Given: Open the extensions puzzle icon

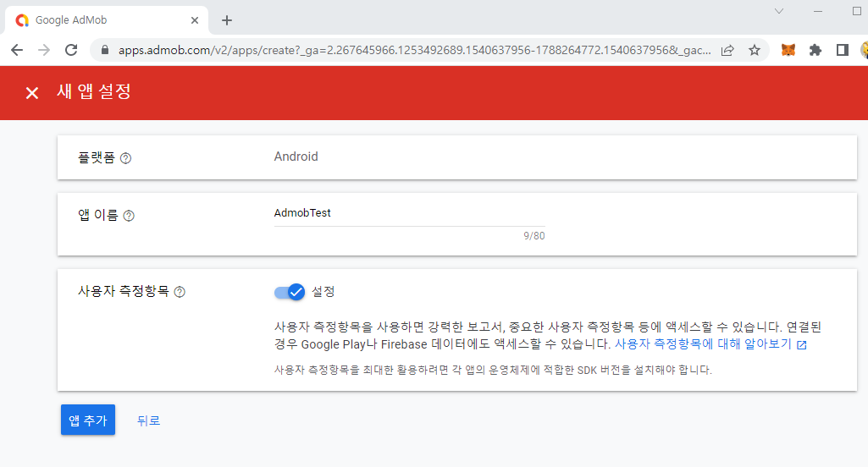Looking at the screenshot, I should tap(815, 51).
